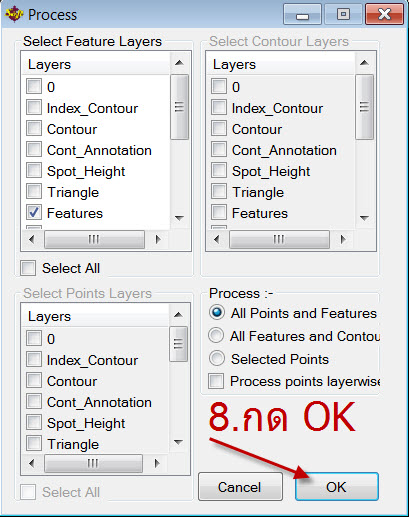The height and width of the screenshot is (517, 409).
Task: Select All Points and Features radio option
Action: (217, 313)
